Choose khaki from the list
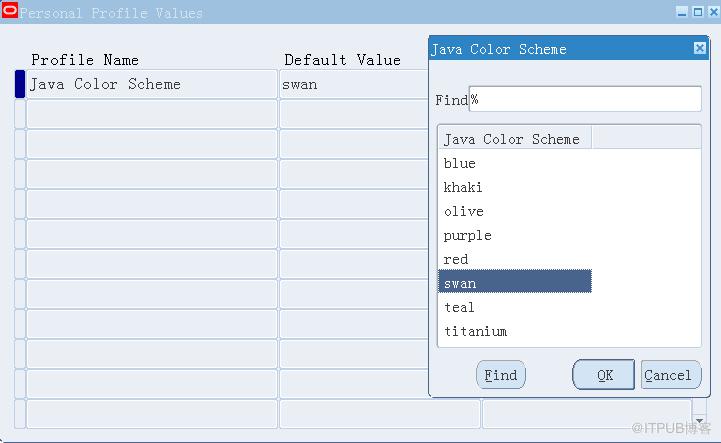This screenshot has width=721, height=443. [x=463, y=187]
